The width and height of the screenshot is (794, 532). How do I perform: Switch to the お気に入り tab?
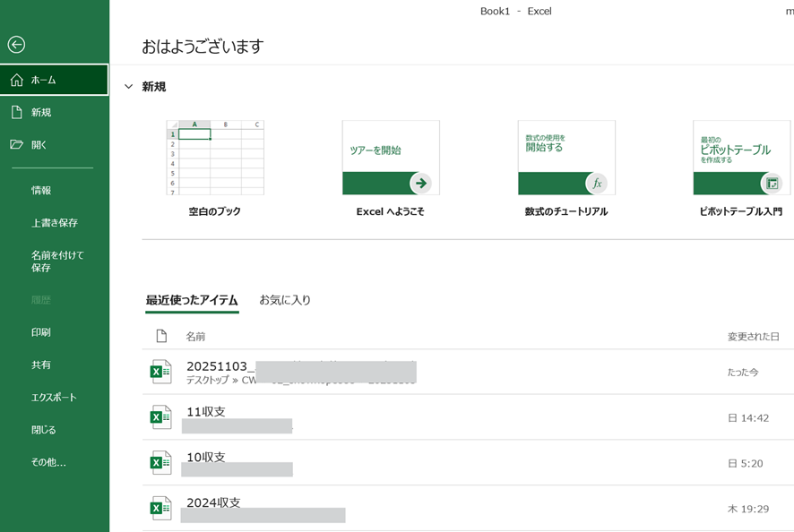click(x=285, y=300)
